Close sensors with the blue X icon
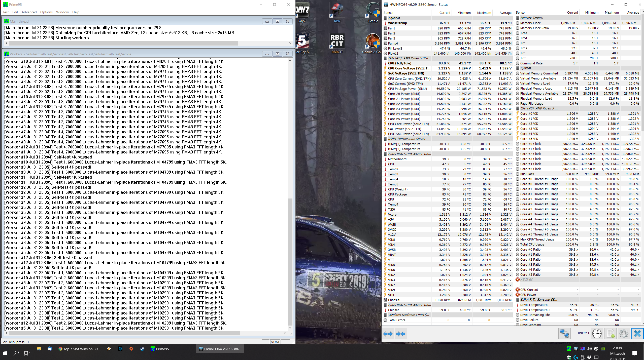 [637, 334]
